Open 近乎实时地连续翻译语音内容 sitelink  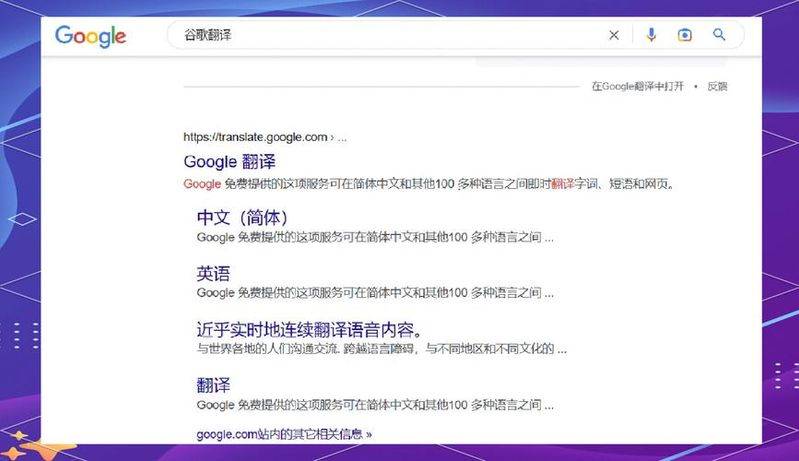coord(310,330)
